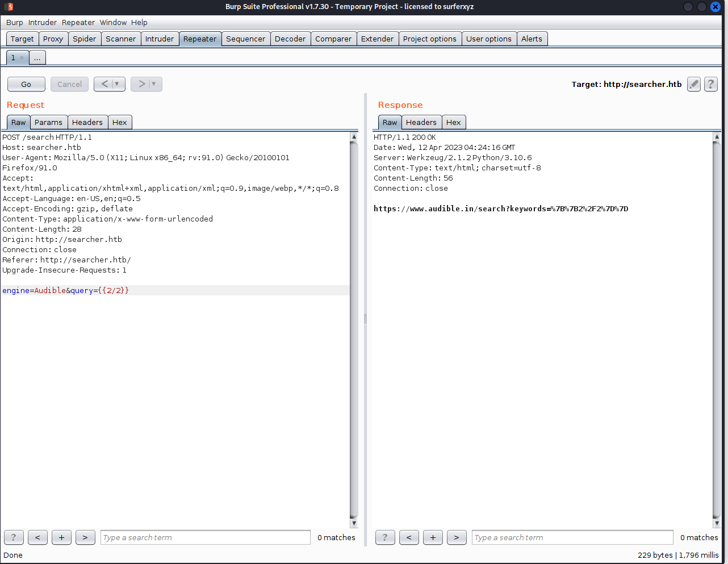
Task: Click response pane scroll up arrow
Action: [717, 136]
